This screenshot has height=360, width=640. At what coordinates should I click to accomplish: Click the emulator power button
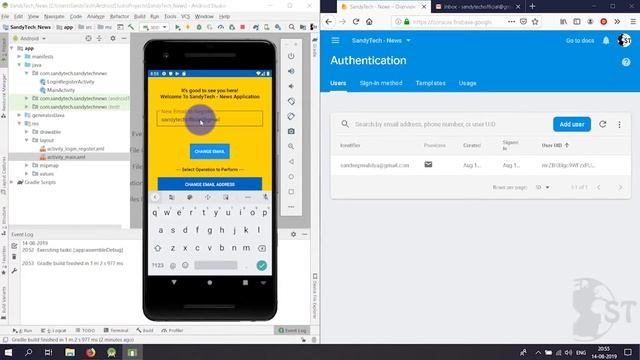click(291, 56)
